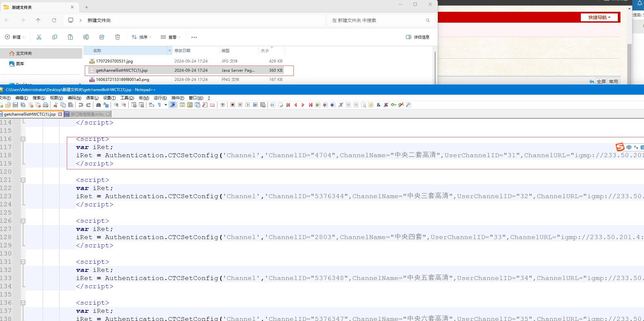
Task: Click the Cut scissors icon in Notepad++
Action: click(x=55, y=105)
